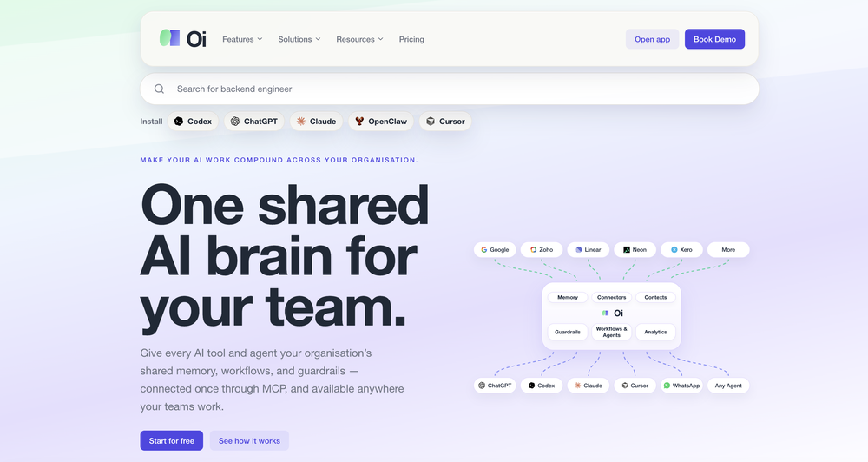Focus the Search for backend engineer field
Image resolution: width=868 pixels, height=462 pixels.
(449, 89)
